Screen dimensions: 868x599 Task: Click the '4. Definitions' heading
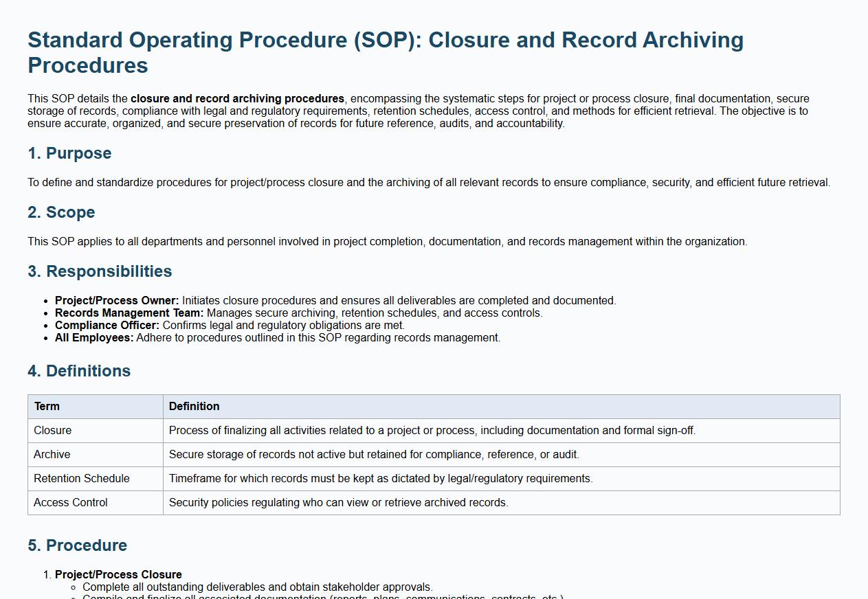pos(79,371)
